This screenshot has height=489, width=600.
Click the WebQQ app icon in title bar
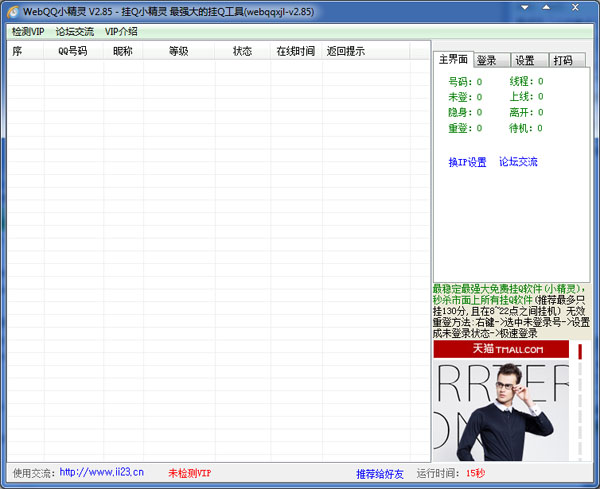[x=13, y=12]
